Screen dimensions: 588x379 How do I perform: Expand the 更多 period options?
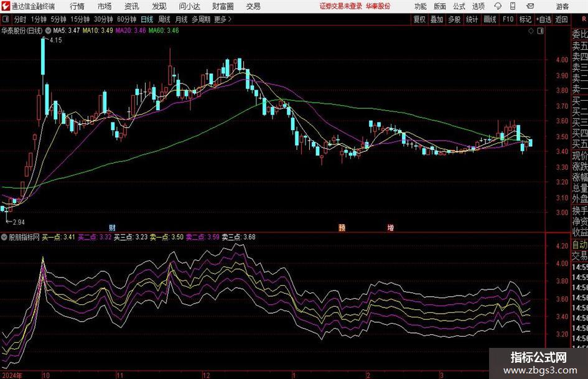(223, 19)
